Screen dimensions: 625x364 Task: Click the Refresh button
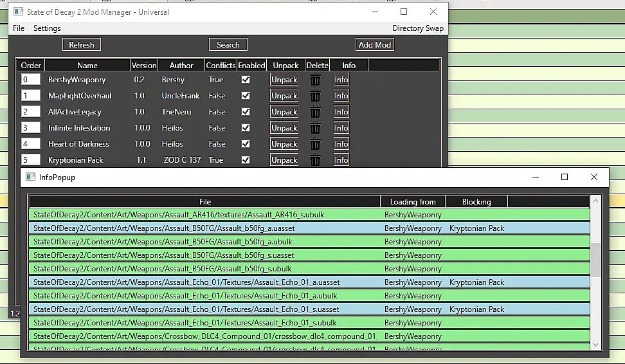pyautogui.click(x=81, y=44)
